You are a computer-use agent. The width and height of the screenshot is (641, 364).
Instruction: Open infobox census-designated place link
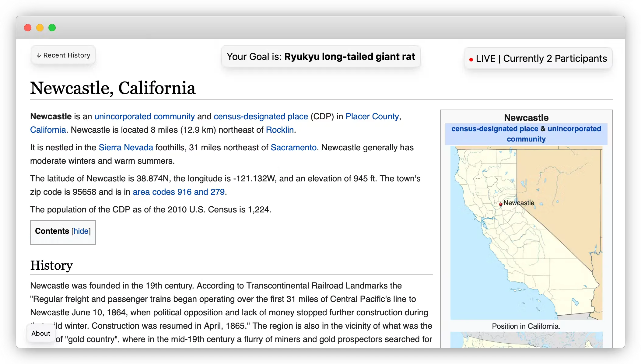[x=495, y=129]
